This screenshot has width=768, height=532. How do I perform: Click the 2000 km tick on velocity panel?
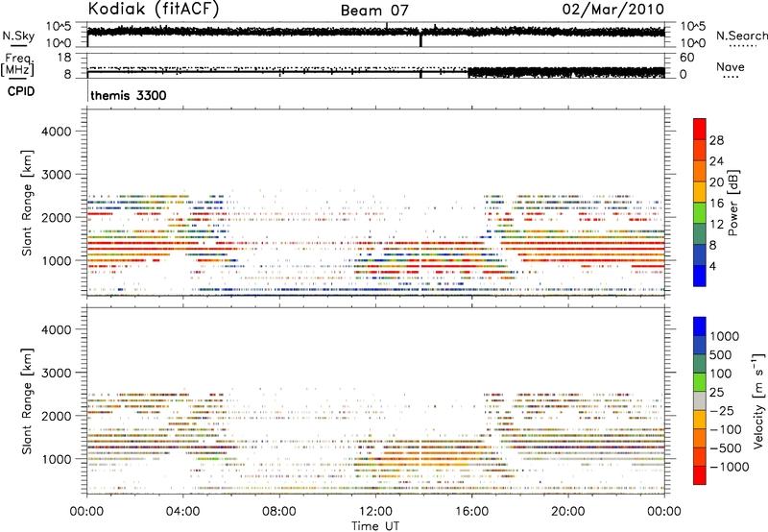pyautogui.click(x=57, y=416)
